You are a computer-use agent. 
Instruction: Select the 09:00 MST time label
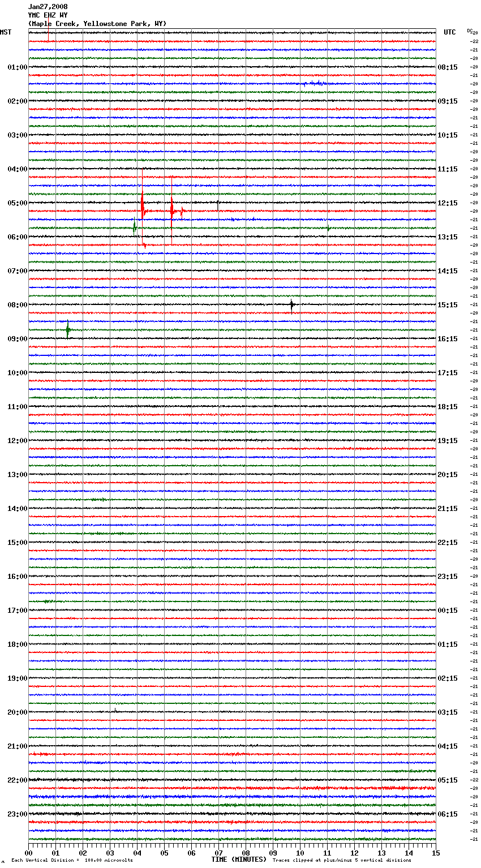pos(18,339)
